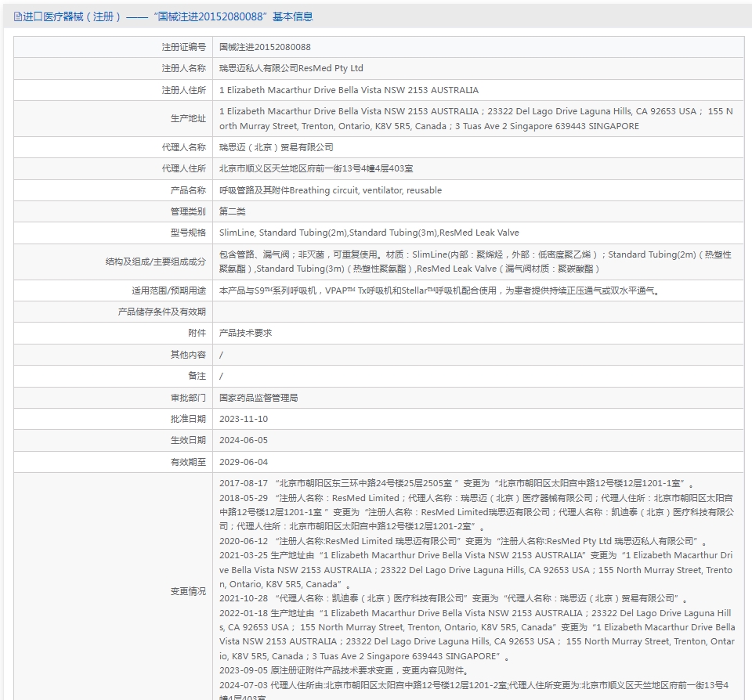The width and height of the screenshot is (752, 700).
Task: Click the '代理人名称' row label
Action: 183,147
